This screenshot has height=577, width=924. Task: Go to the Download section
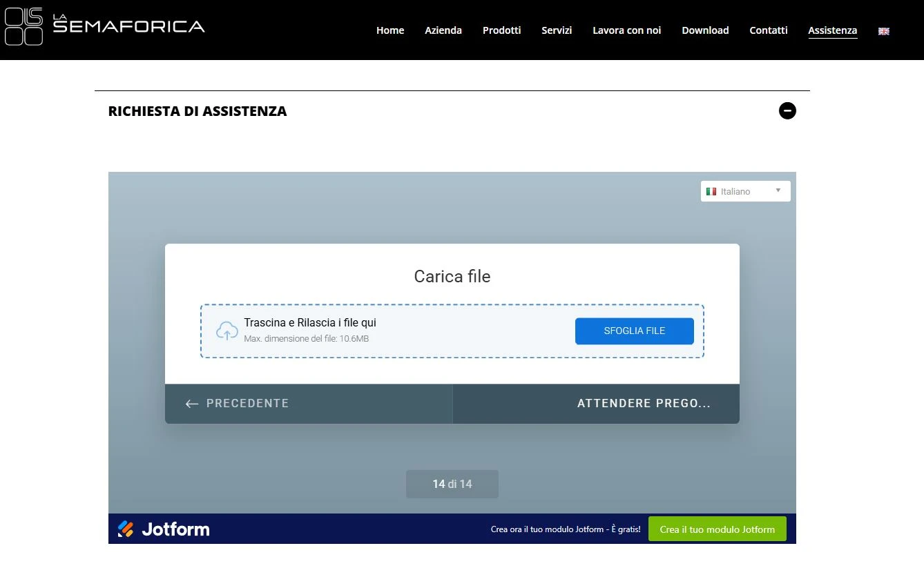(x=705, y=30)
